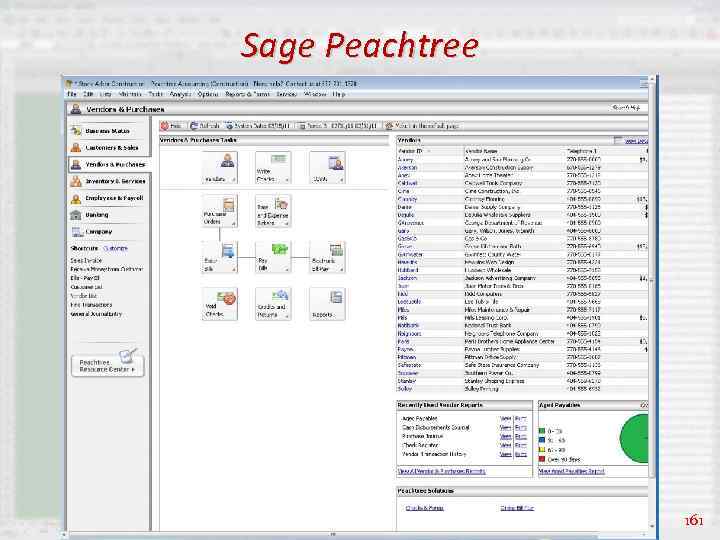The height and width of the screenshot is (540, 720).
Task: Click the Hide toolbar button
Action: pyautogui.click(x=171, y=125)
